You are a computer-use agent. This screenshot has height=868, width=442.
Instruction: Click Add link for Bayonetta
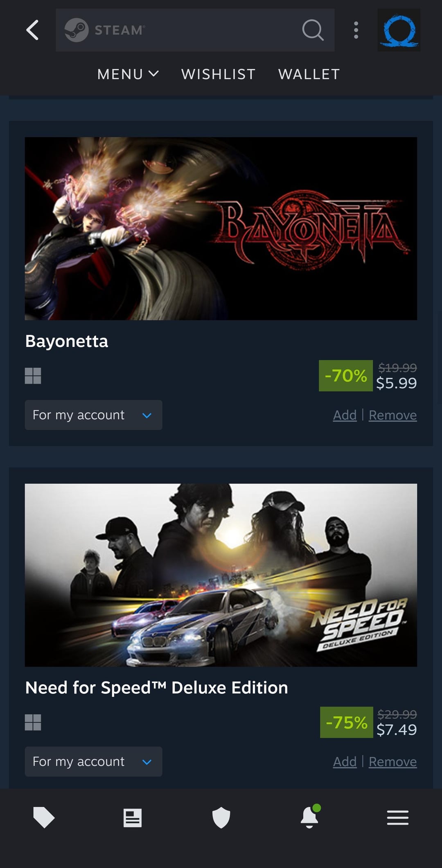point(345,415)
